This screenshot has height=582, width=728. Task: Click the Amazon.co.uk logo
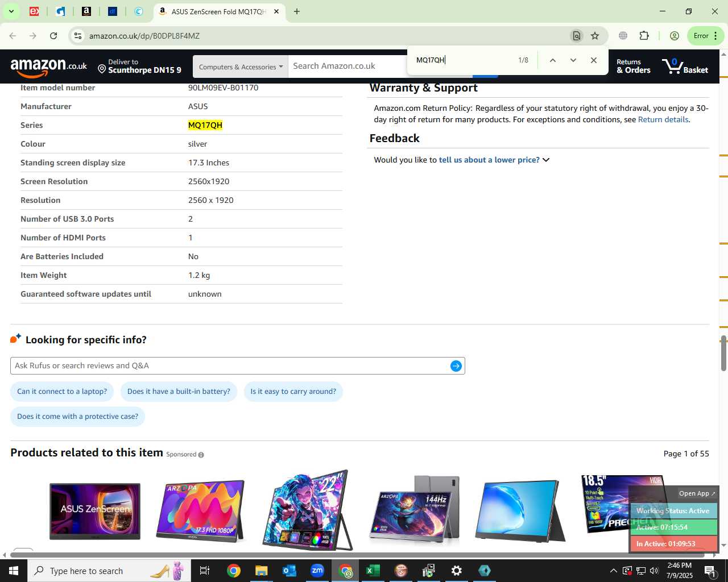49,67
